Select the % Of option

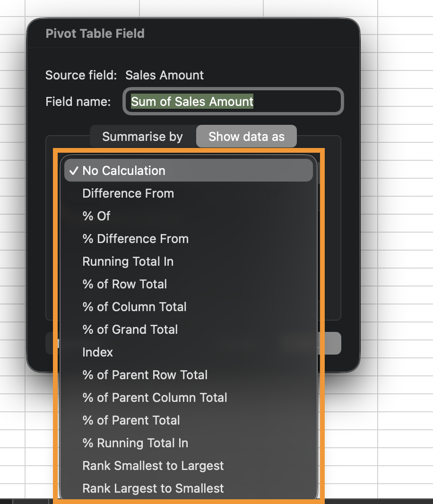(x=96, y=216)
